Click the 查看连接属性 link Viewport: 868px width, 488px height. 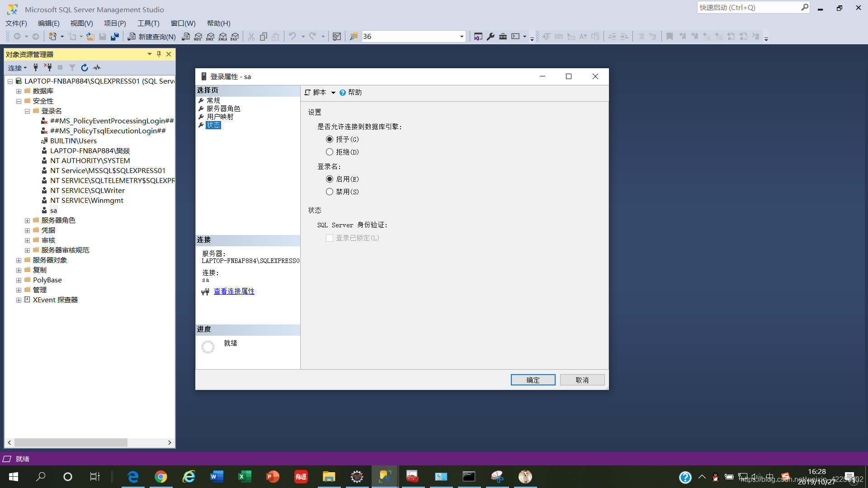coord(234,291)
